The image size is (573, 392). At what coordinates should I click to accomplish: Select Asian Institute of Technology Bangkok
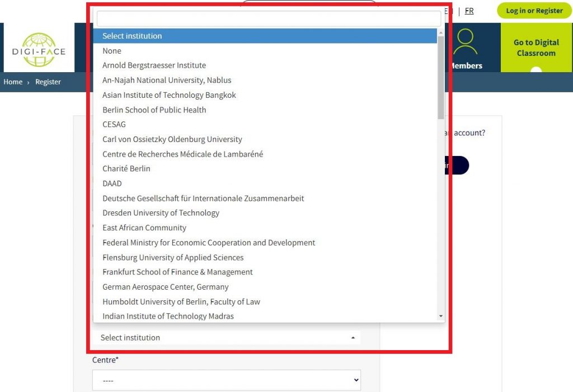[x=265, y=95]
